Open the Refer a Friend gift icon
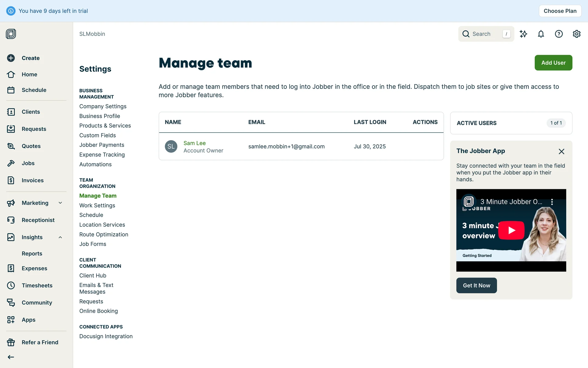Screen dimensions: 588x368 [x=11, y=342]
